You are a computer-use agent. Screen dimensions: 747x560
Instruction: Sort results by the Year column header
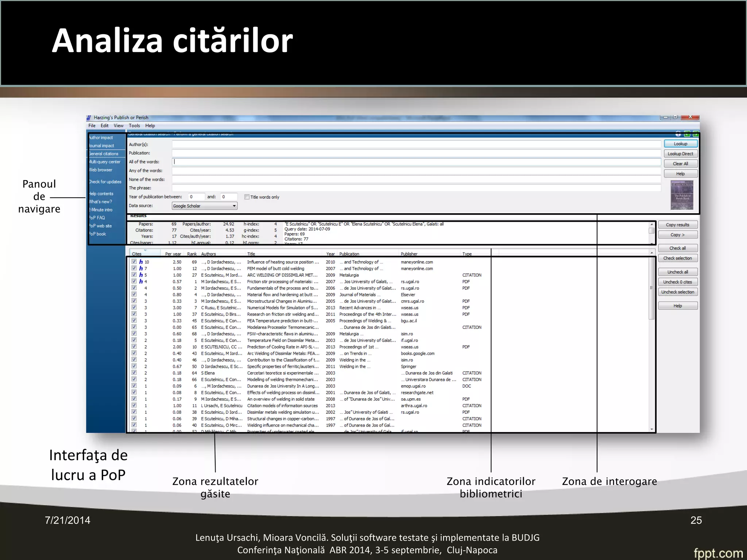(x=330, y=254)
